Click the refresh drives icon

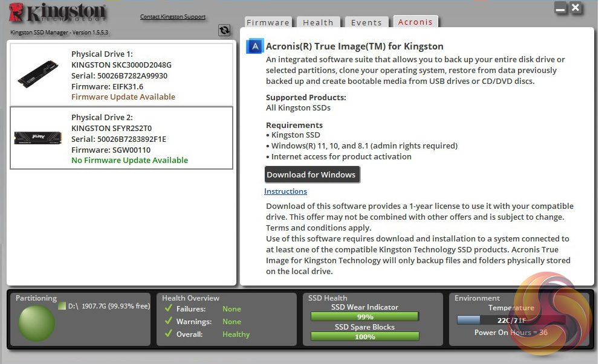coord(224,30)
